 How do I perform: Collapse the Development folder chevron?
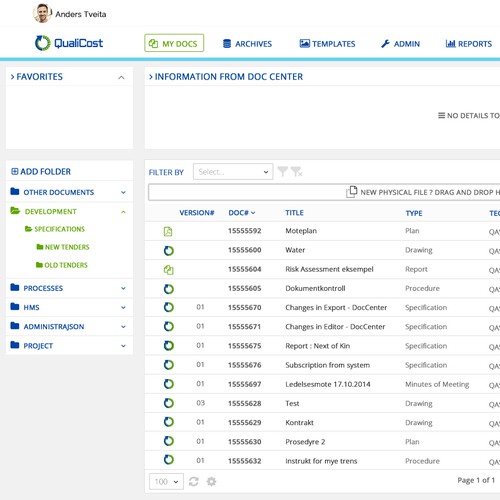[123, 212]
